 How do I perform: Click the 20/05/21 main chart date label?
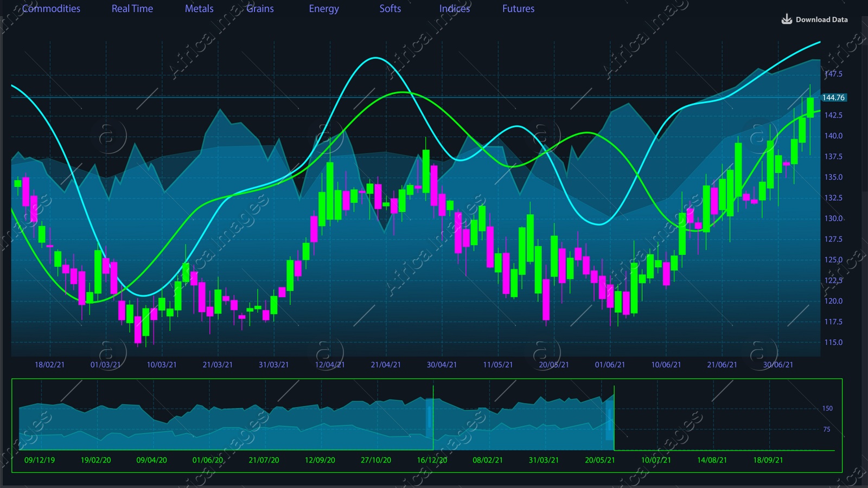554,364
